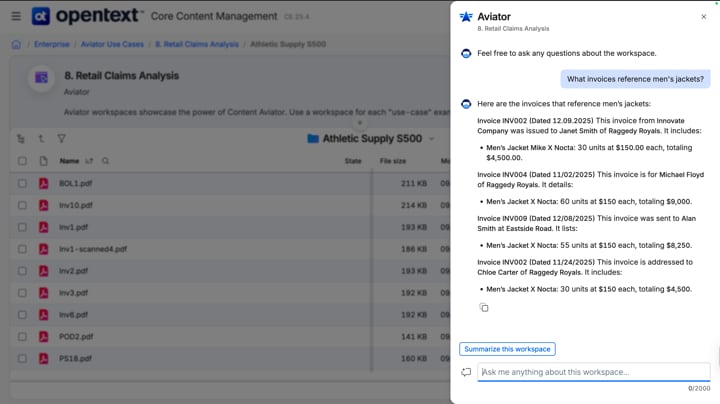Click the PDF icon for Inv10.pdf

pyautogui.click(x=44, y=205)
